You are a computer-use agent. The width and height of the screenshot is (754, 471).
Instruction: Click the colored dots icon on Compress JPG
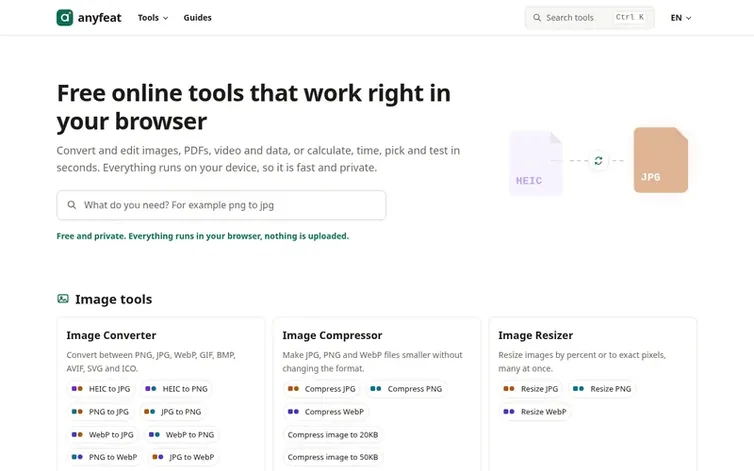293,389
